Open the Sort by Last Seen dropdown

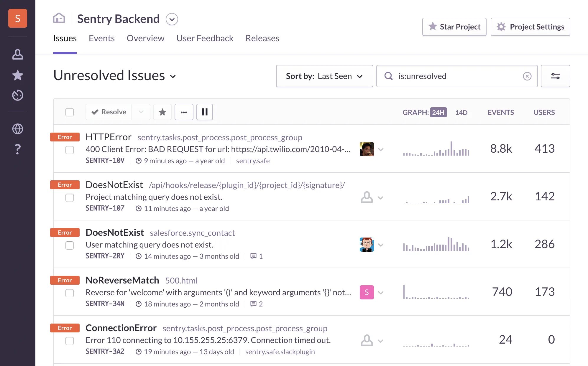(x=324, y=76)
